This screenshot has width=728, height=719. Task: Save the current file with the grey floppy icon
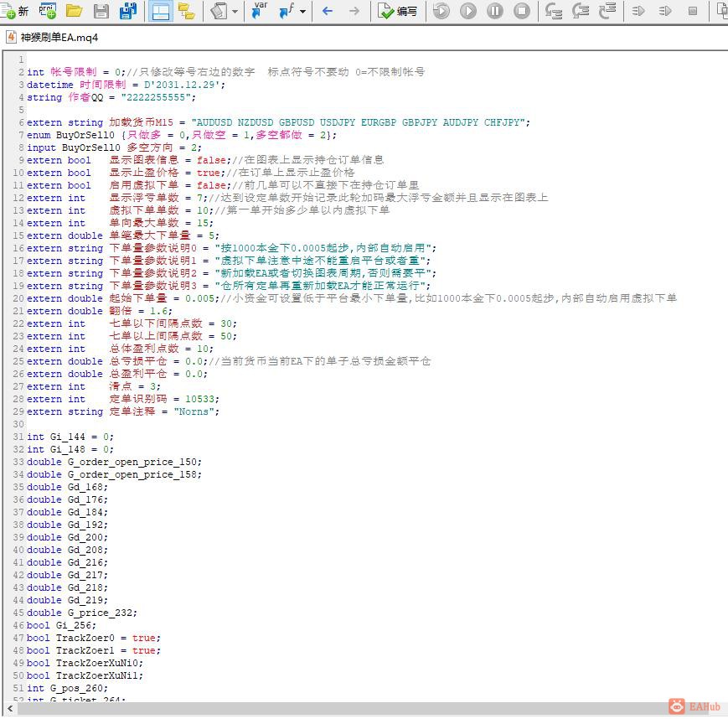tap(101, 11)
